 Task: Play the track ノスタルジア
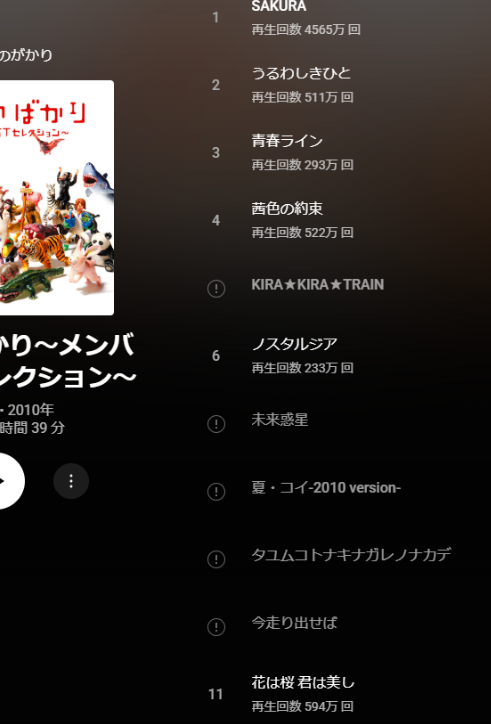coord(294,344)
